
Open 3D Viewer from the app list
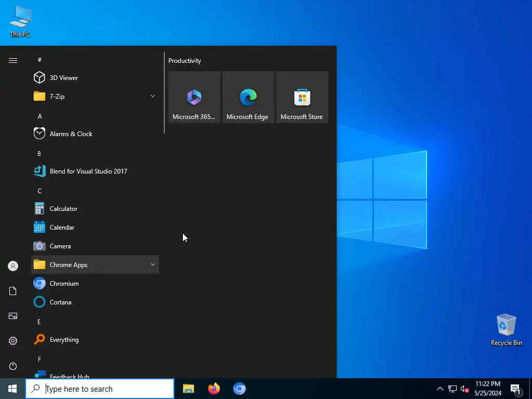tap(95, 78)
